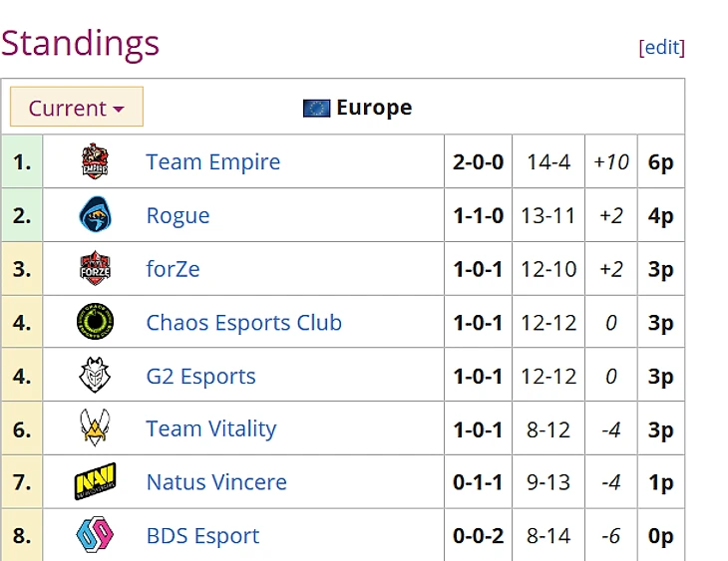Open the BDS Esport link
This screenshot has width=728, height=561.
pyautogui.click(x=202, y=536)
